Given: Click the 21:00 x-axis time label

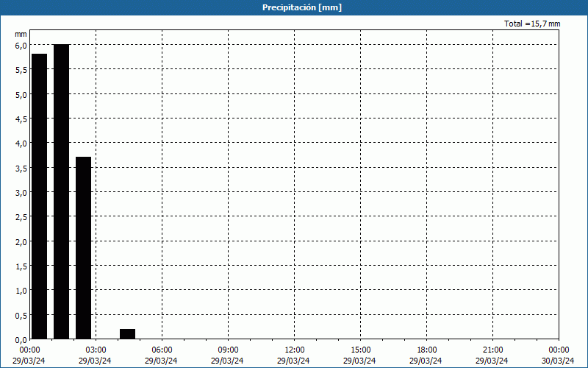Looking at the screenshot, I should click(x=494, y=350).
